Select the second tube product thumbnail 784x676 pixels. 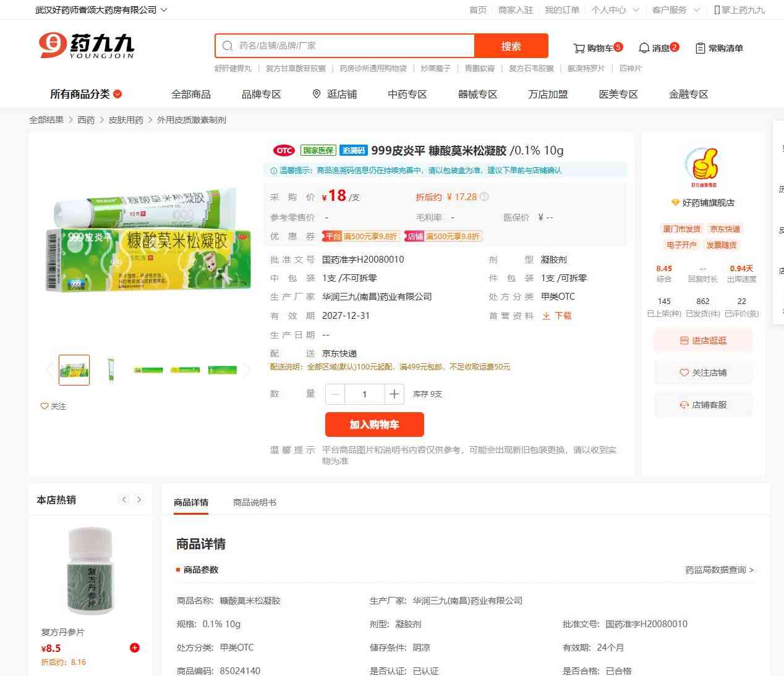[x=111, y=370]
